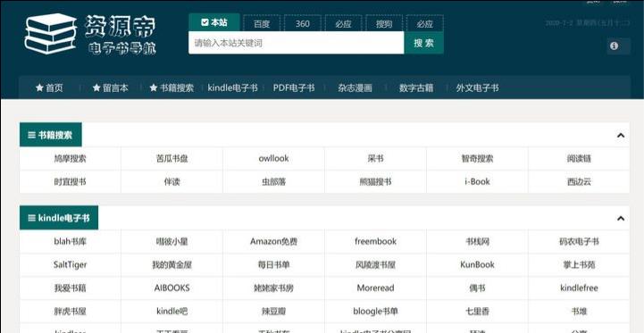
Task: Open 首页 in navigation bar
Action: click(49, 87)
